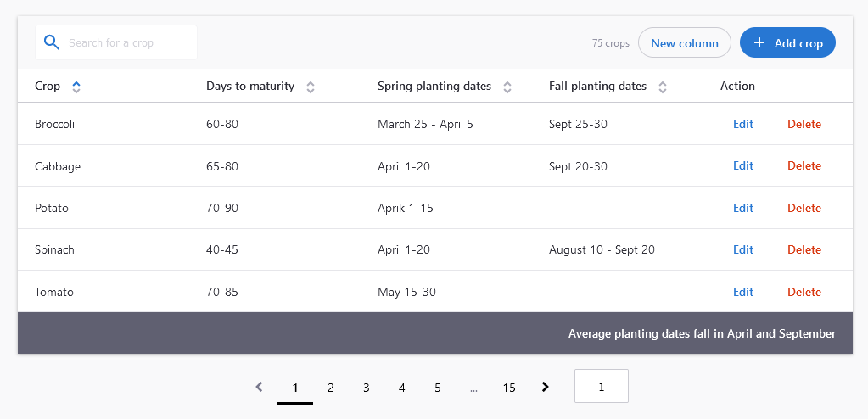Edit the Broccoli row
This screenshot has width=868, height=419.
coord(743,124)
